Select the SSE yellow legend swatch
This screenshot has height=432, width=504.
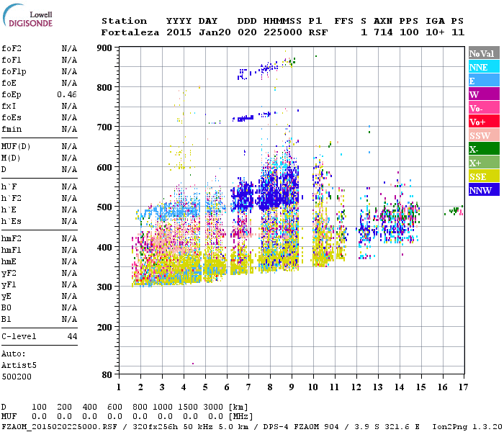484,176
